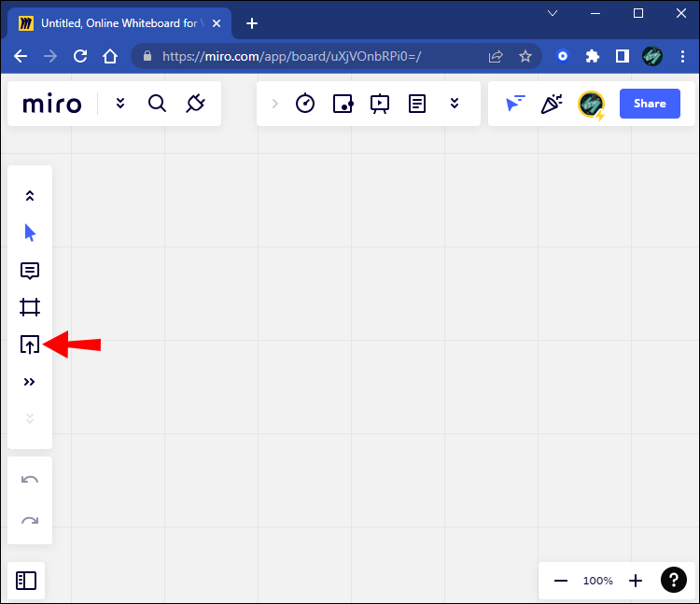Viewport: 700px width, 604px height.
Task: Select the cursor select tool
Action: pyautogui.click(x=30, y=232)
